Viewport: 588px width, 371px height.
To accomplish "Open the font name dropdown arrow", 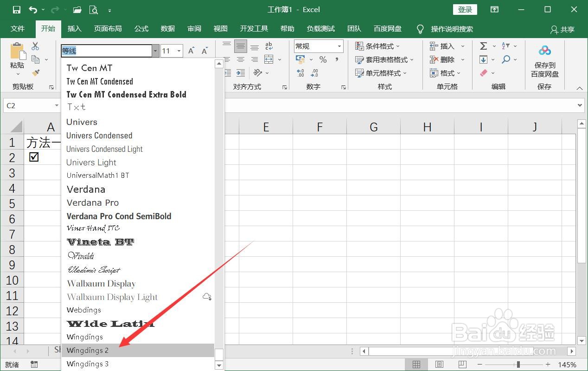I will point(155,51).
